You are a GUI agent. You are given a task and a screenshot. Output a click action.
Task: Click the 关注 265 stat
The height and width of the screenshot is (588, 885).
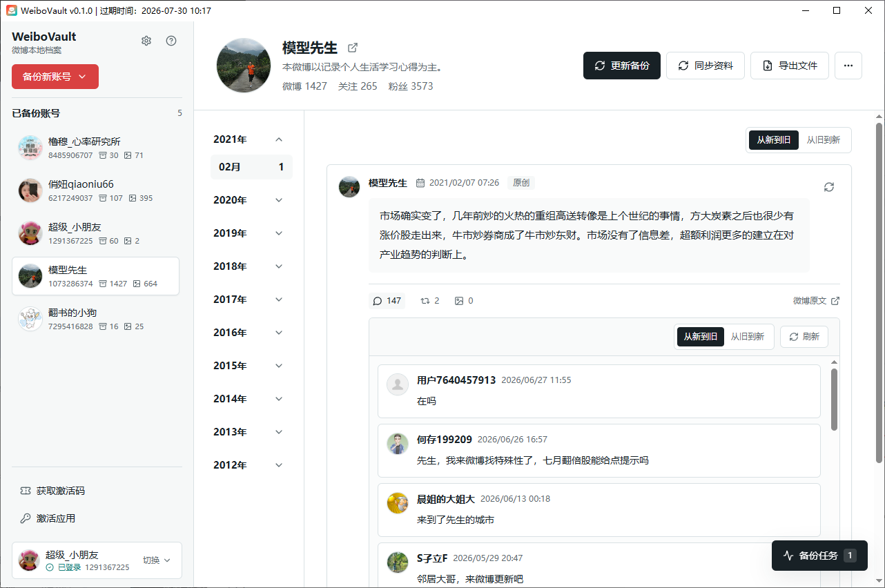point(358,86)
